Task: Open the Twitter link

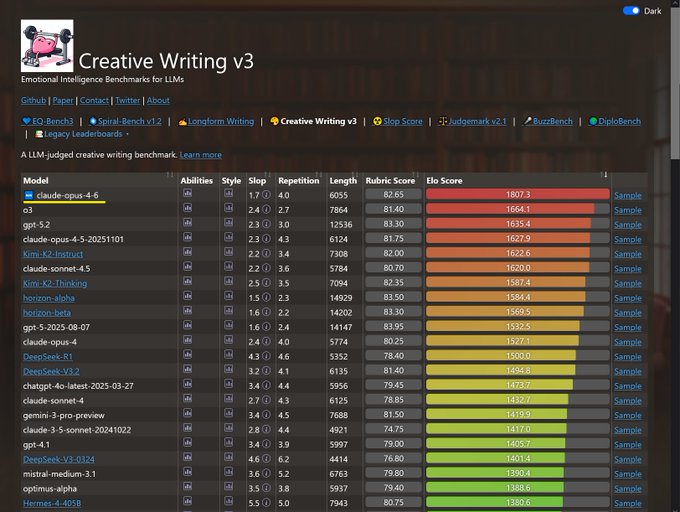Action: [128, 100]
